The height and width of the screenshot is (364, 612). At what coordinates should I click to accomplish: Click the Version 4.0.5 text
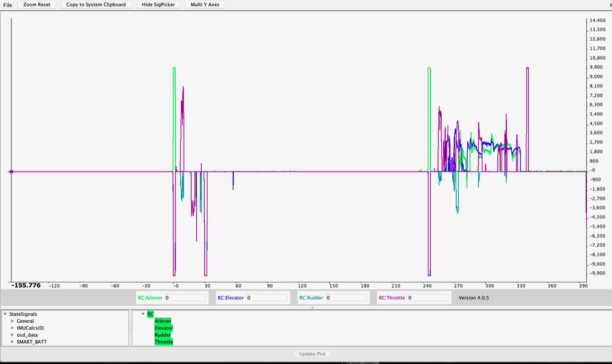(474, 298)
